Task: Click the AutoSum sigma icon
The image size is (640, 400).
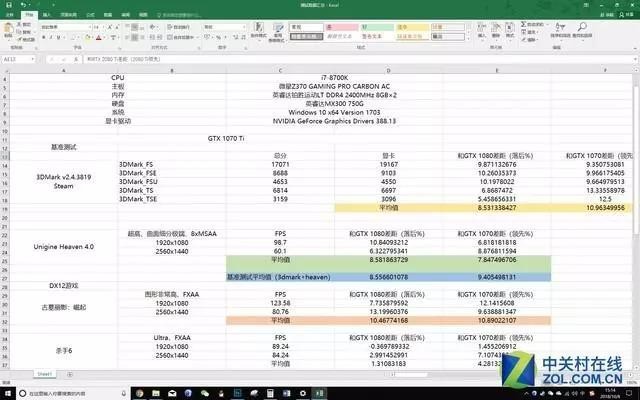Action: [x=524, y=24]
